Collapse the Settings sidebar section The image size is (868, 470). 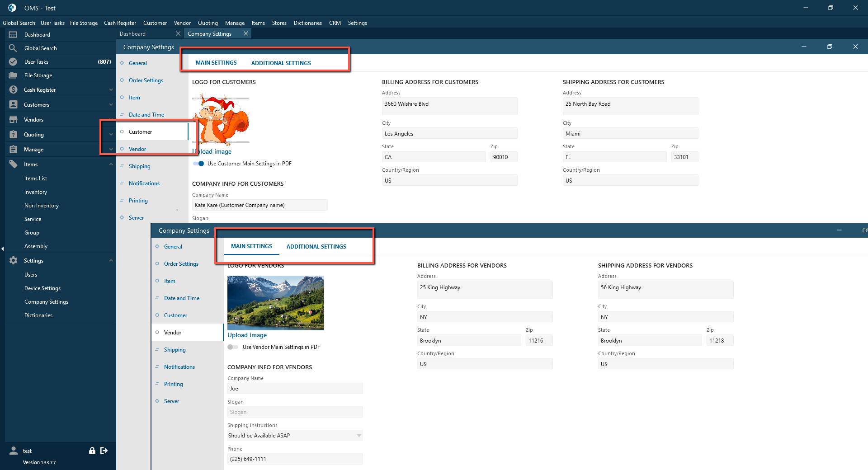pyautogui.click(x=111, y=261)
